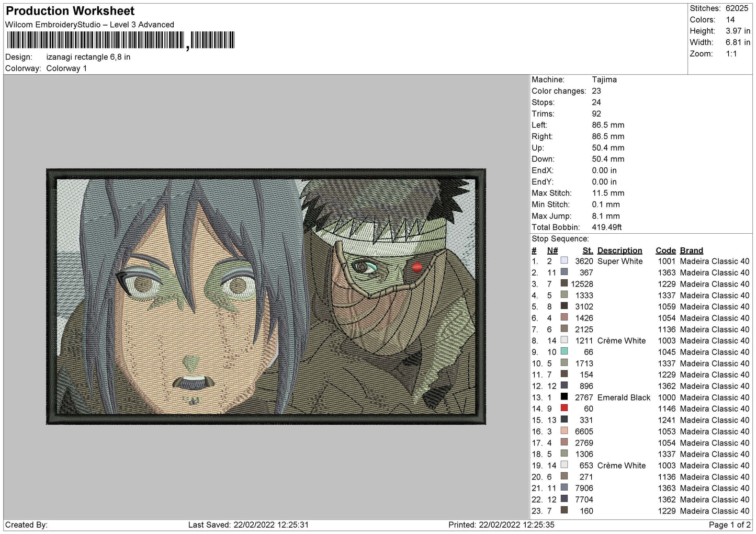The height and width of the screenshot is (534, 756).
Task: Click the barcode under the worksheet title
Action: coord(121,40)
